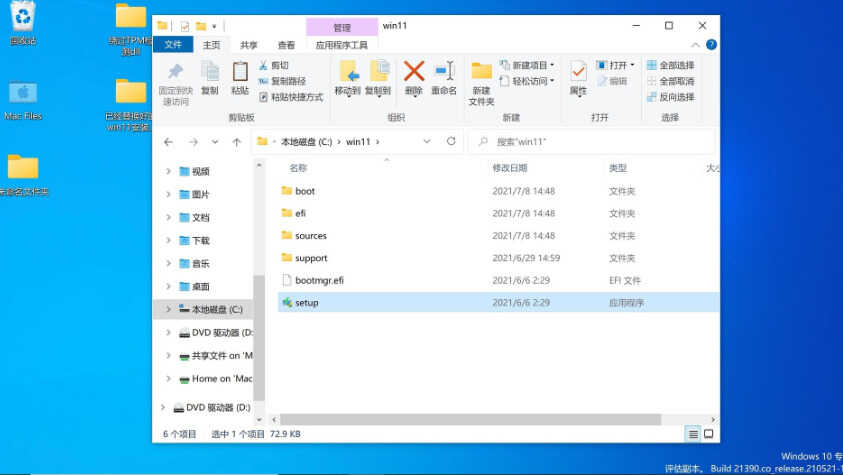This screenshot has width=843, height=475.
Task: Click the Paste icon in ribbon
Action: pos(240,72)
